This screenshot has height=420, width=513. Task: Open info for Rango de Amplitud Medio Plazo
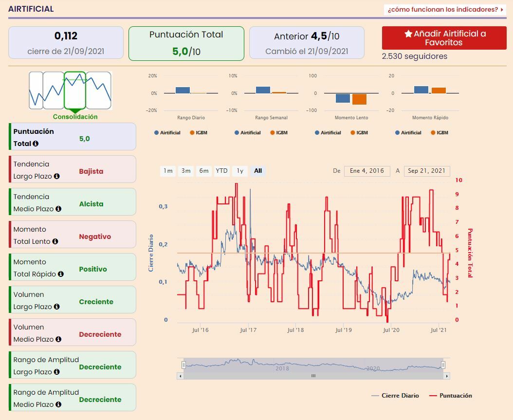[58, 404]
